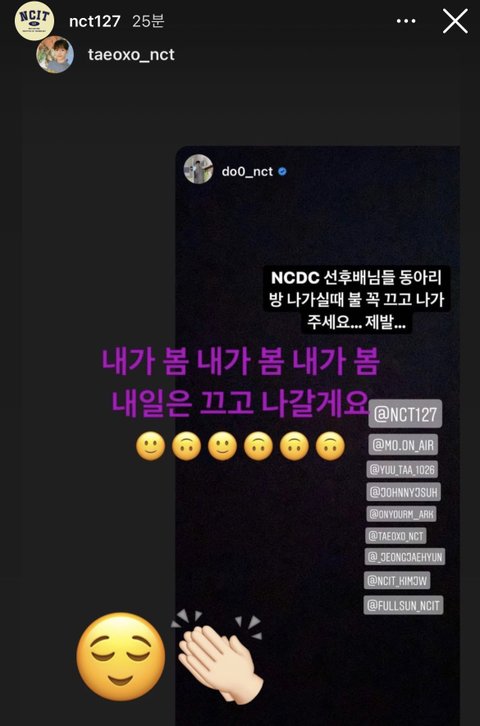Tap the @NCIT_KIMJW mention tag
This screenshot has width=480, height=726.
(x=397, y=580)
